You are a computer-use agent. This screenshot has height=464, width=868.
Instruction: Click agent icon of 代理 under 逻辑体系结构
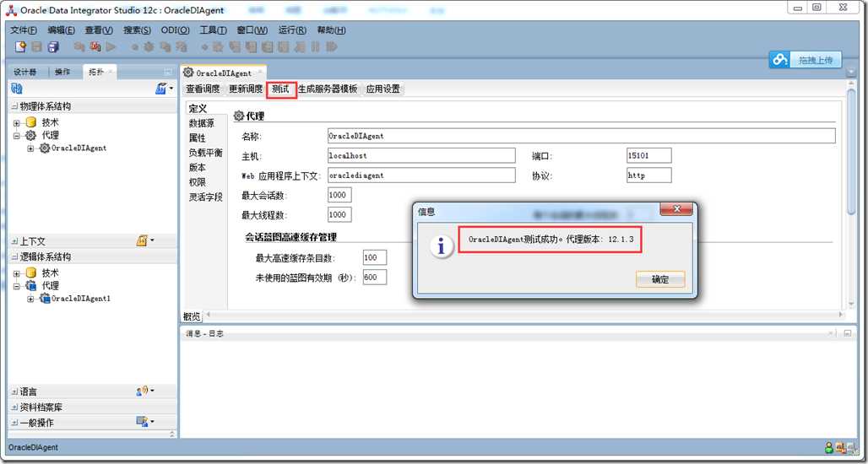(31, 286)
